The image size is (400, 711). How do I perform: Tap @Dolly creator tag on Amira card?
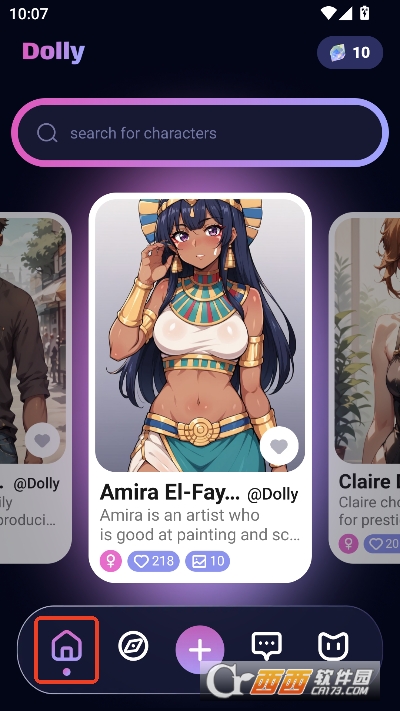point(273,494)
